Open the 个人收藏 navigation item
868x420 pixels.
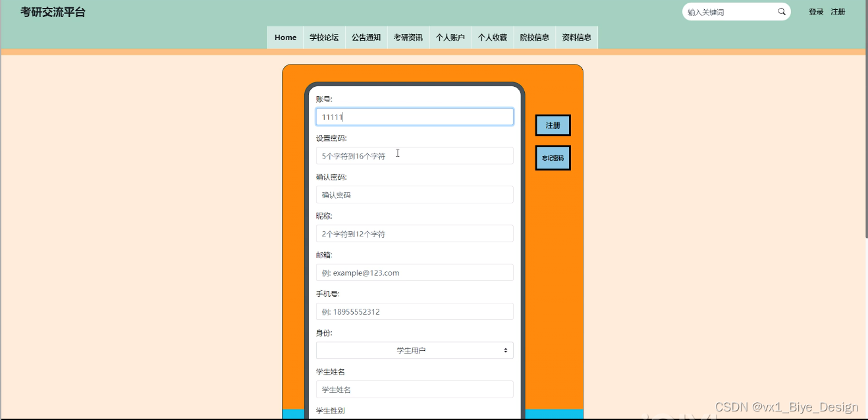(x=493, y=38)
